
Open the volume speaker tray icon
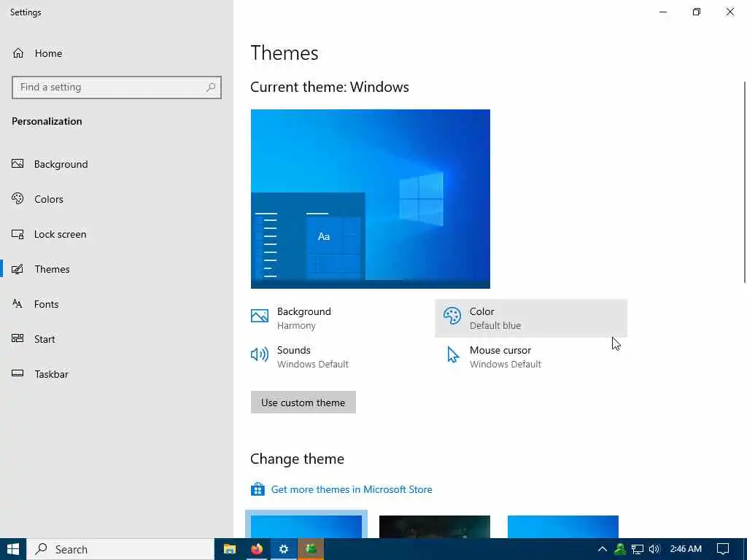(x=654, y=549)
